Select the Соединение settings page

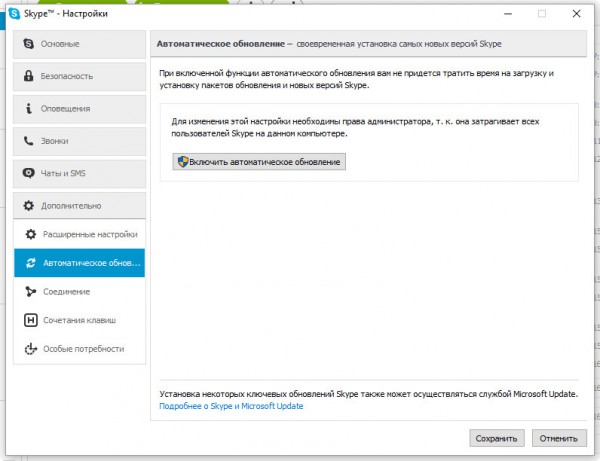[x=80, y=292]
